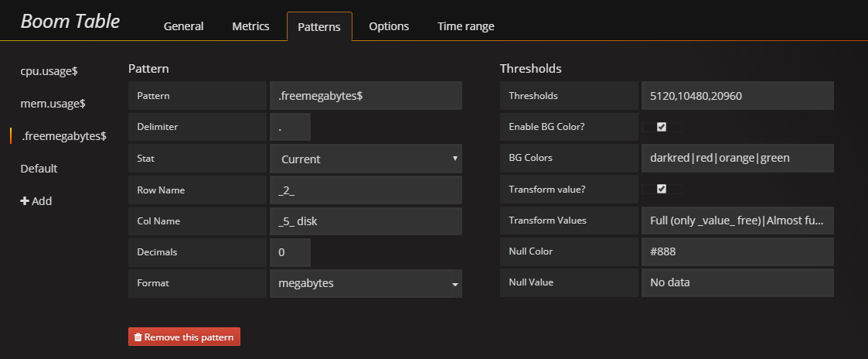868x359 pixels.
Task: Select the cpu.usage$ pattern
Action: tap(49, 71)
